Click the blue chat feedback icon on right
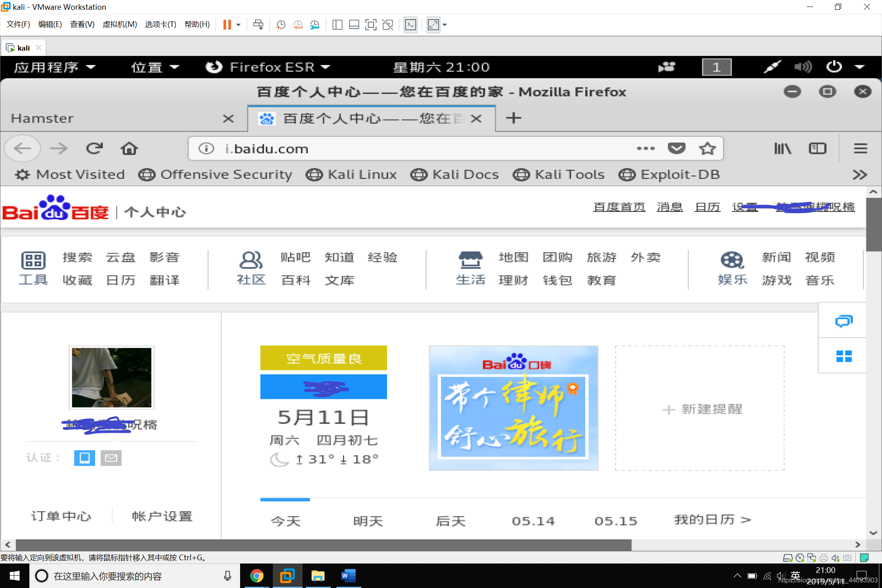This screenshot has width=882, height=588. point(844,321)
